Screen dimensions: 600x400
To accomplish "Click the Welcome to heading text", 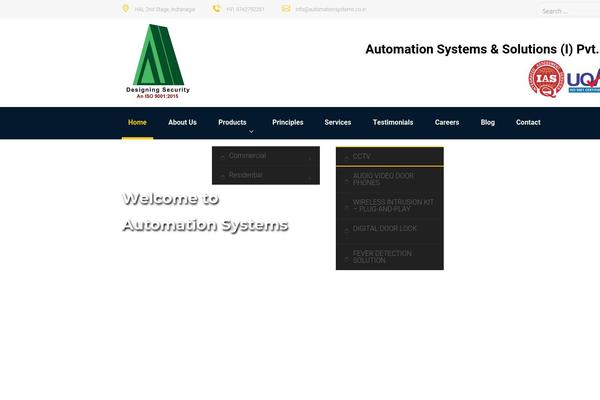I will 171,199.
